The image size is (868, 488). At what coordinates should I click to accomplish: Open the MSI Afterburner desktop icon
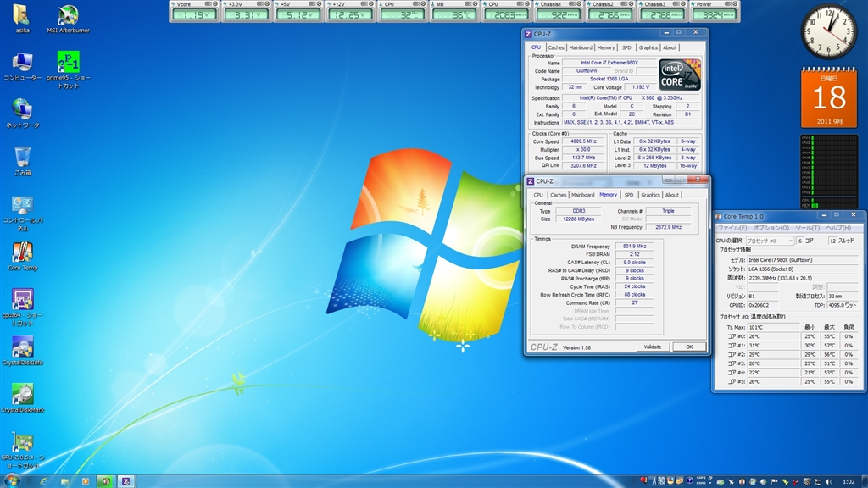69,15
